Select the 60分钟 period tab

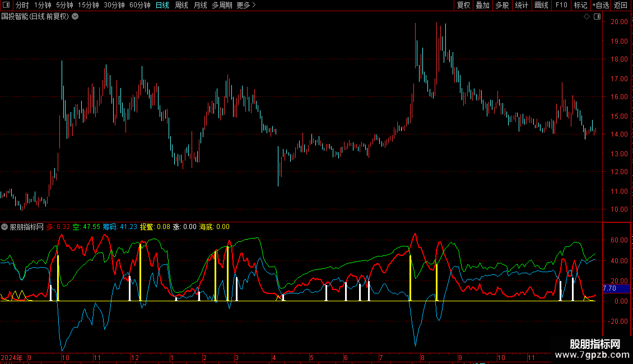pyautogui.click(x=140, y=5)
